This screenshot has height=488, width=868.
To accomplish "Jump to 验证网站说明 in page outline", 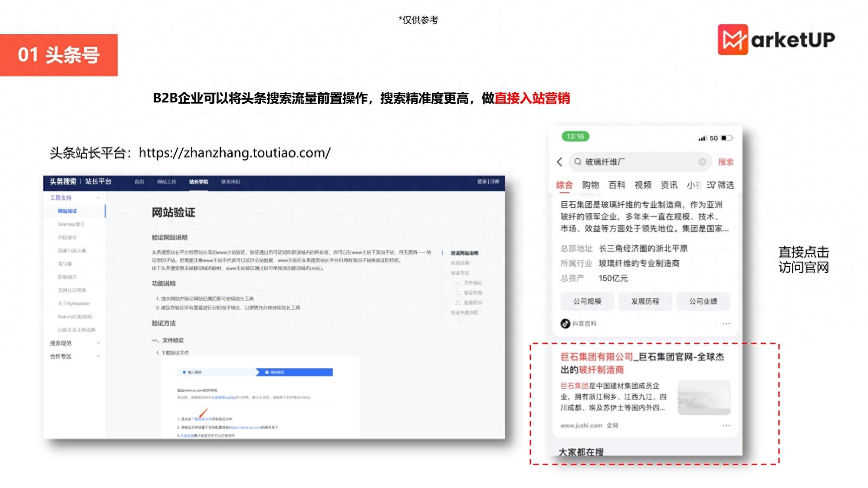I will pyautogui.click(x=464, y=253).
